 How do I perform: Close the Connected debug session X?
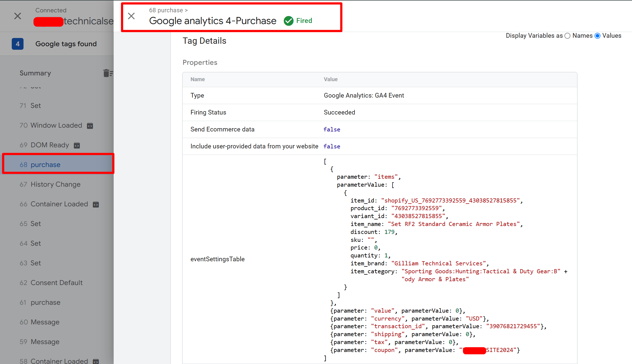pyautogui.click(x=17, y=16)
